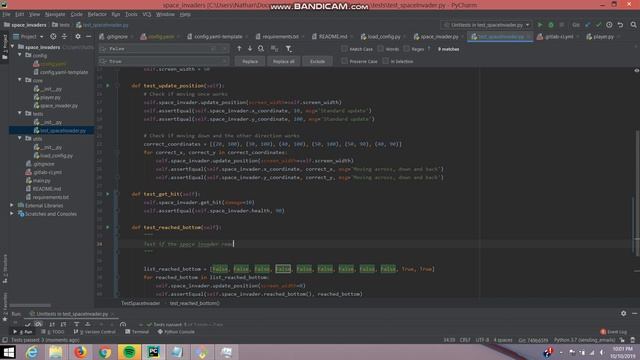Open the Refactor menu
Screen dimensions: 640x360
click(97, 14)
